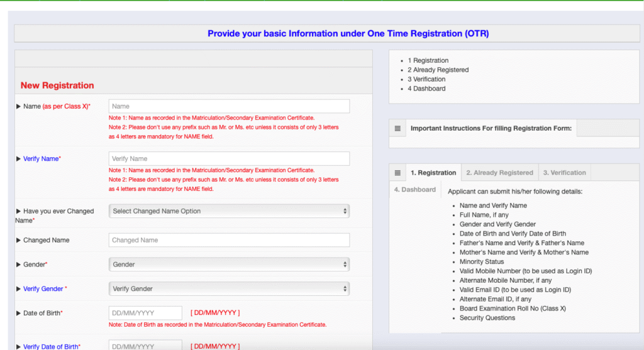The height and width of the screenshot is (350, 644).
Task: Click the red Date of Birth note text
Action: [x=218, y=325]
